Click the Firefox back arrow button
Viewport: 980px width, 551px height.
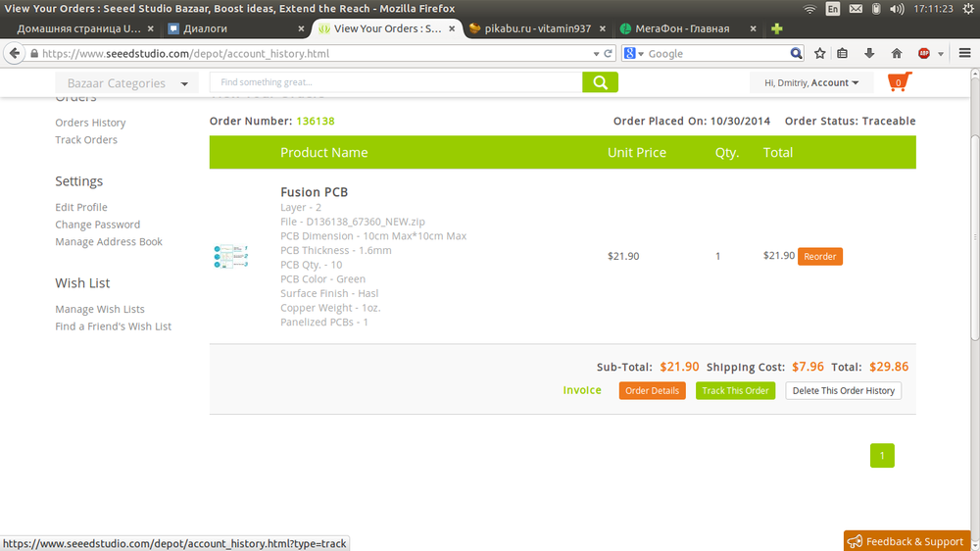tap(15, 54)
